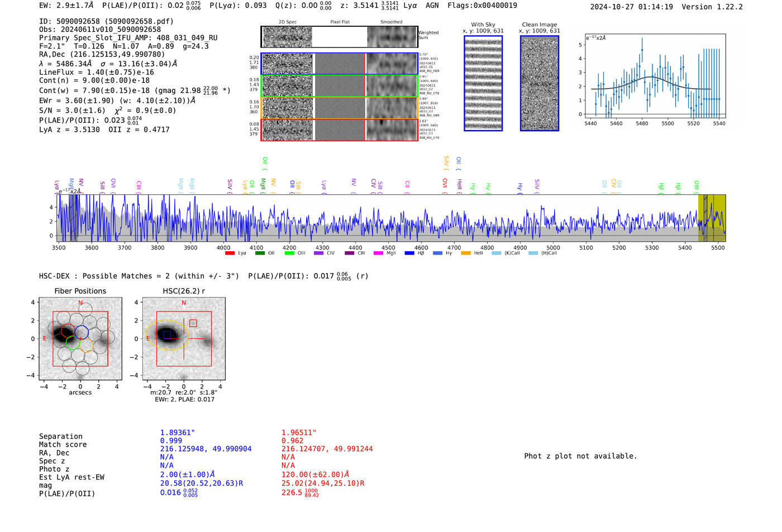Select the red-bordered 2D spectrum row
Image resolution: width=782 pixels, height=532 pixels.
[x=340, y=130]
